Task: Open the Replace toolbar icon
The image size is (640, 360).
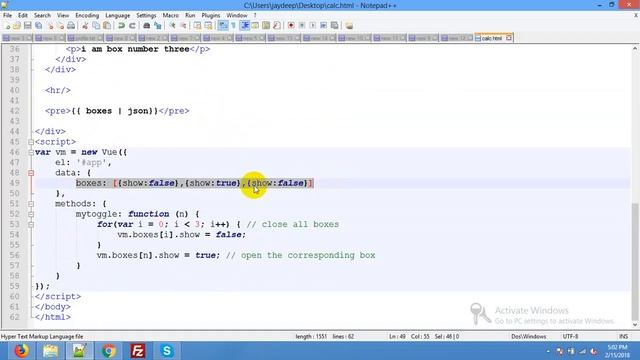Action: (158, 26)
